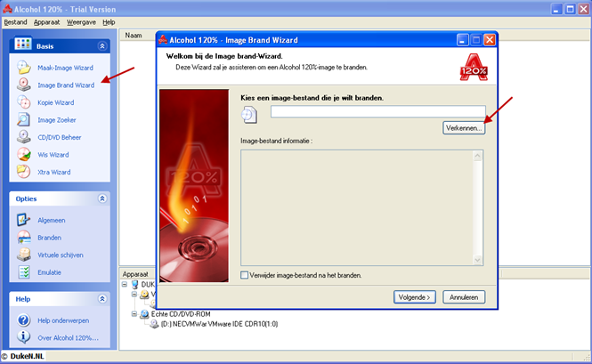592x364 pixels.
Task: Click the Image Brand Wizard disc icon
Action: (x=24, y=85)
